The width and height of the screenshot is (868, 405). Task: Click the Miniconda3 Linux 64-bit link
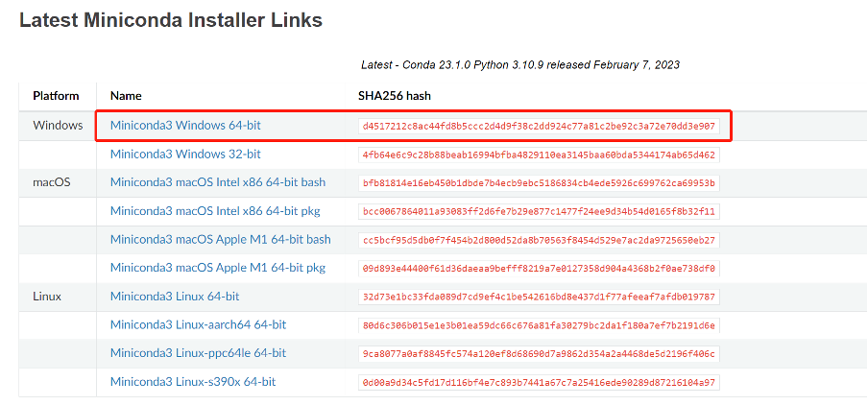(175, 297)
